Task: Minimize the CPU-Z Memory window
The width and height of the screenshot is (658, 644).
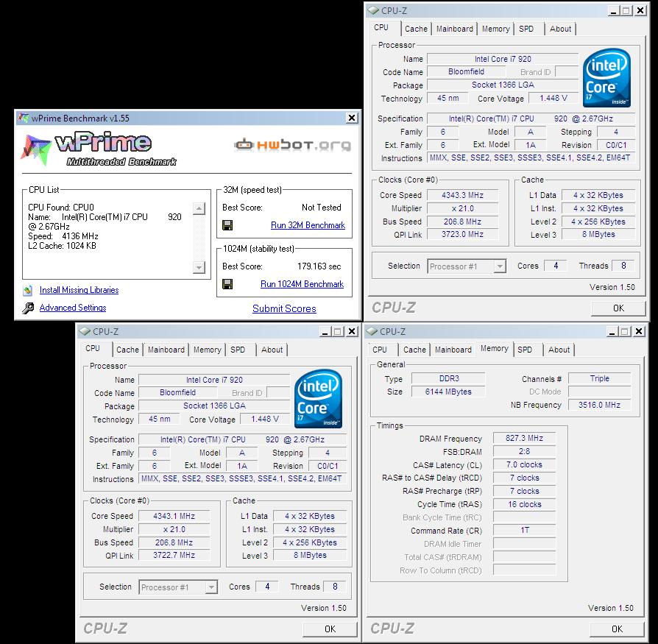Action: click(x=612, y=331)
